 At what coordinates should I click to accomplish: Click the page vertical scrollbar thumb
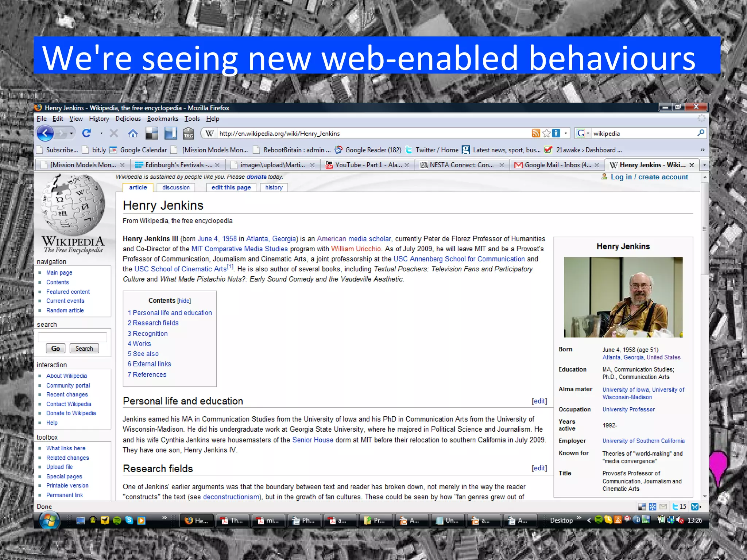[705, 228]
